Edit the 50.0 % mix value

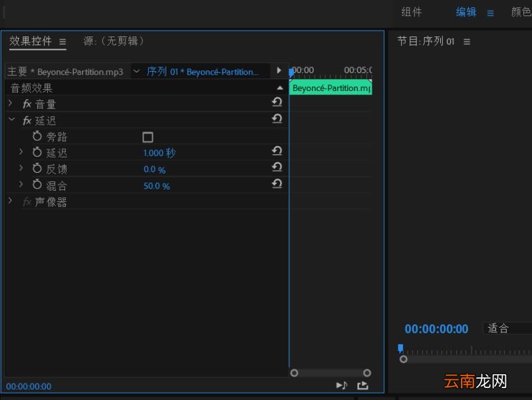click(157, 186)
